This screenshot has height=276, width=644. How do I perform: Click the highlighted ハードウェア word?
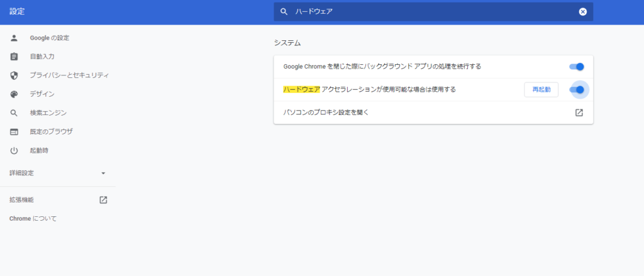point(301,89)
